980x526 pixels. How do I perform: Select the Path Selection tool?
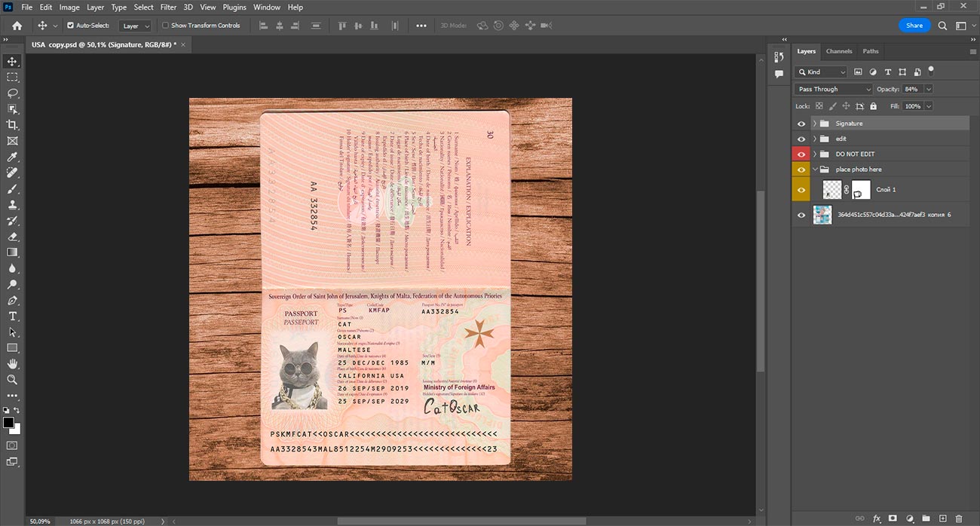point(12,332)
